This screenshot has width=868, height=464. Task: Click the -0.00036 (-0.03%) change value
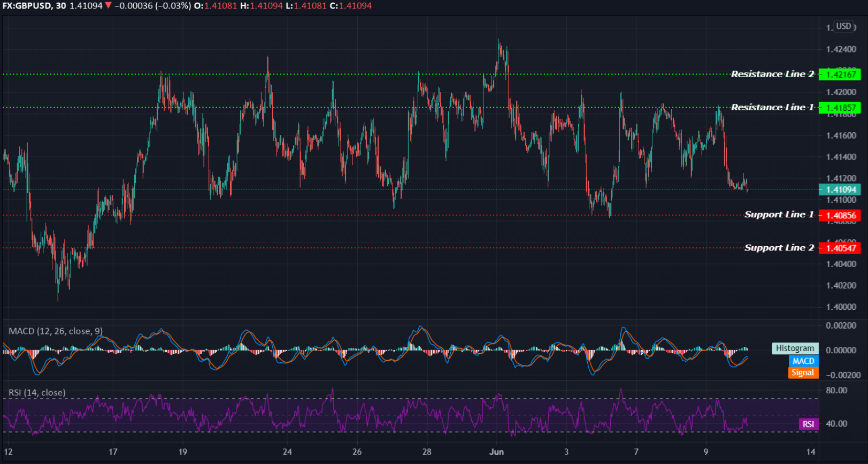(152, 6)
